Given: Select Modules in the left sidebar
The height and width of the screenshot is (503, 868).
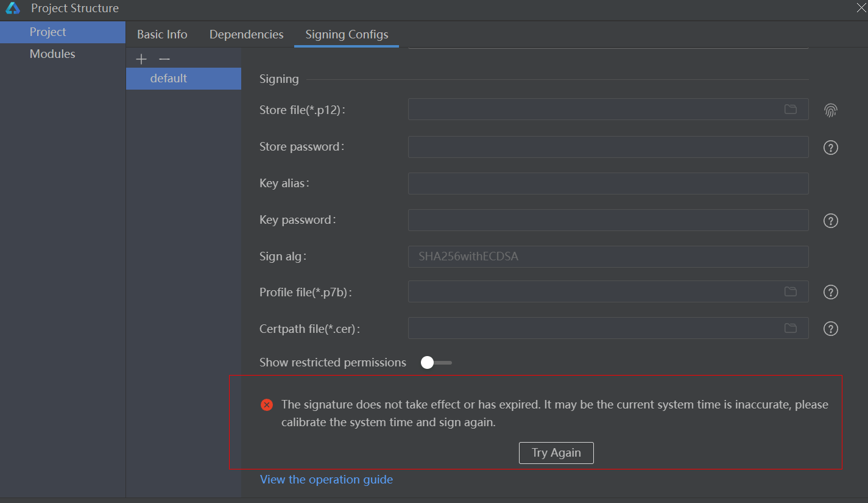Looking at the screenshot, I should click(x=52, y=54).
